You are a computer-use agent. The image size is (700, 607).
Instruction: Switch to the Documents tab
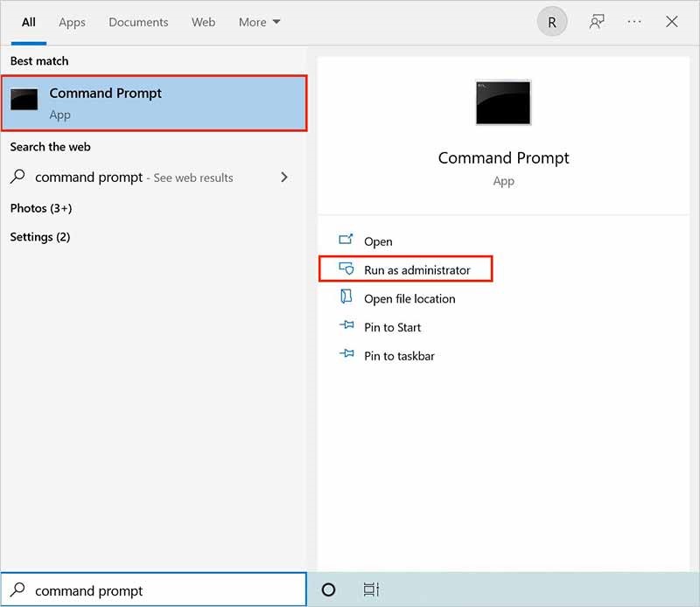138,22
